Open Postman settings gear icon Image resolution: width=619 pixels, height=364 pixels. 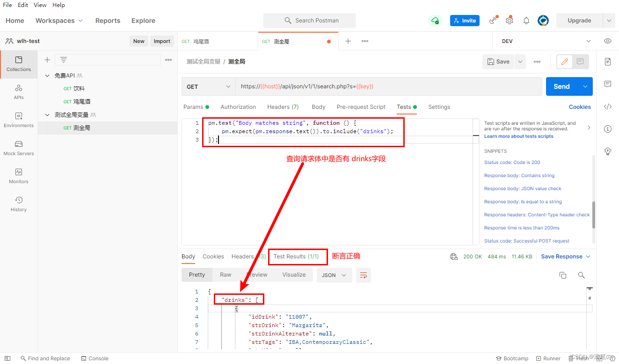point(510,21)
